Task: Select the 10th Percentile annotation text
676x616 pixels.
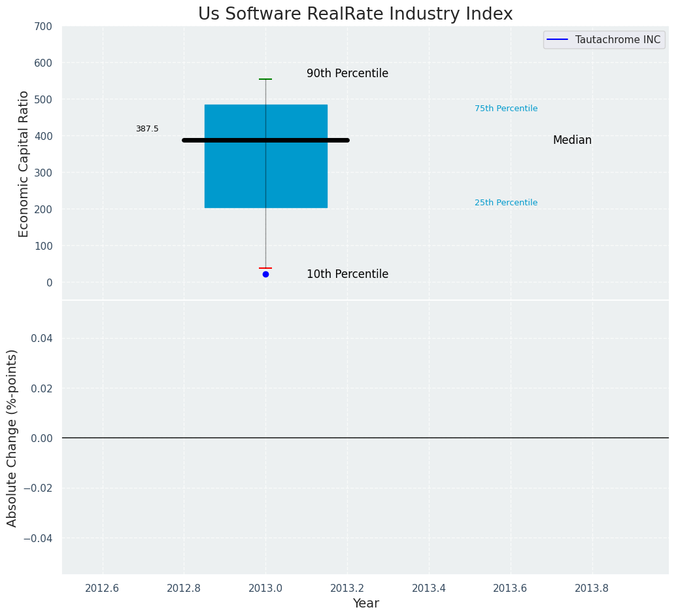Action: pyautogui.click(x=347, y=275)
